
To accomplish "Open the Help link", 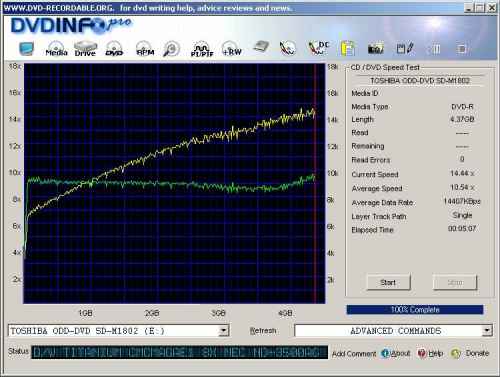I will [x=430, y=353].
